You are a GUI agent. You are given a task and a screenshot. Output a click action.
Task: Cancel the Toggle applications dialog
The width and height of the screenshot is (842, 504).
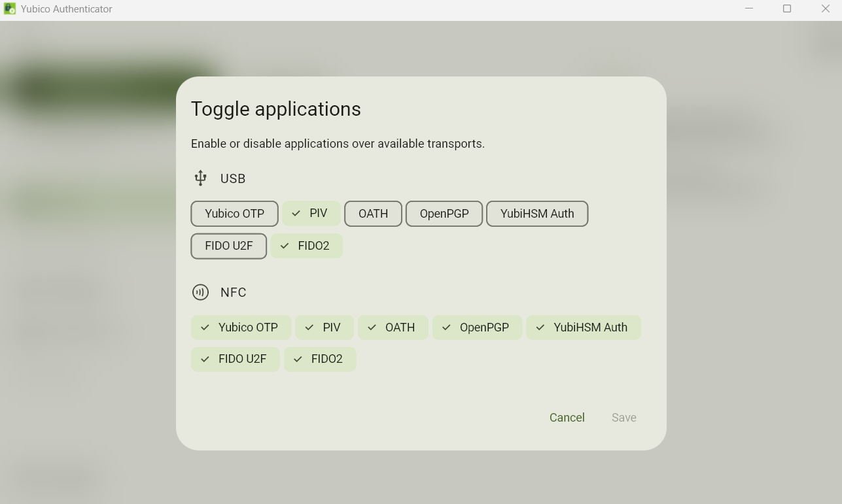(x=567, y=418)
